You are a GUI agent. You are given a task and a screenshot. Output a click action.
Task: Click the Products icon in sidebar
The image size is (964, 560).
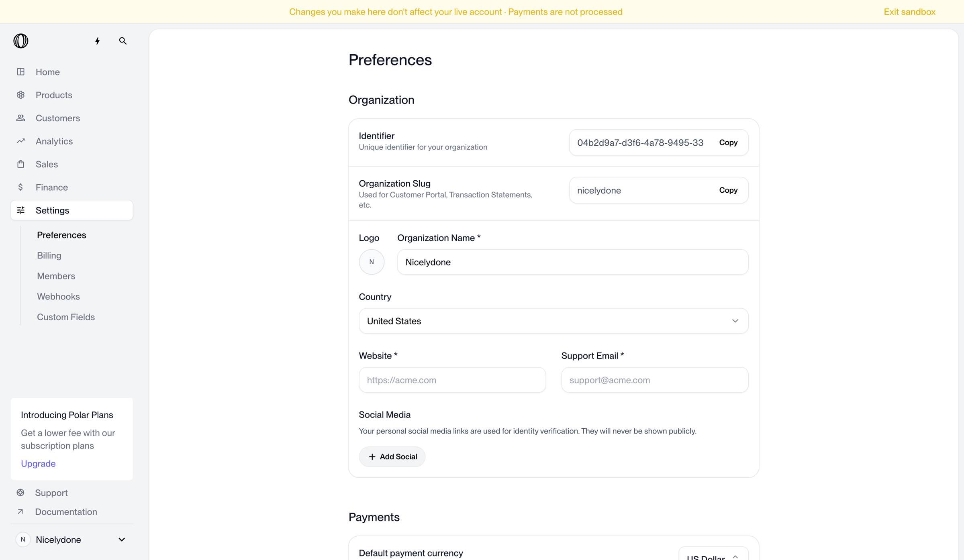(21, 95)
